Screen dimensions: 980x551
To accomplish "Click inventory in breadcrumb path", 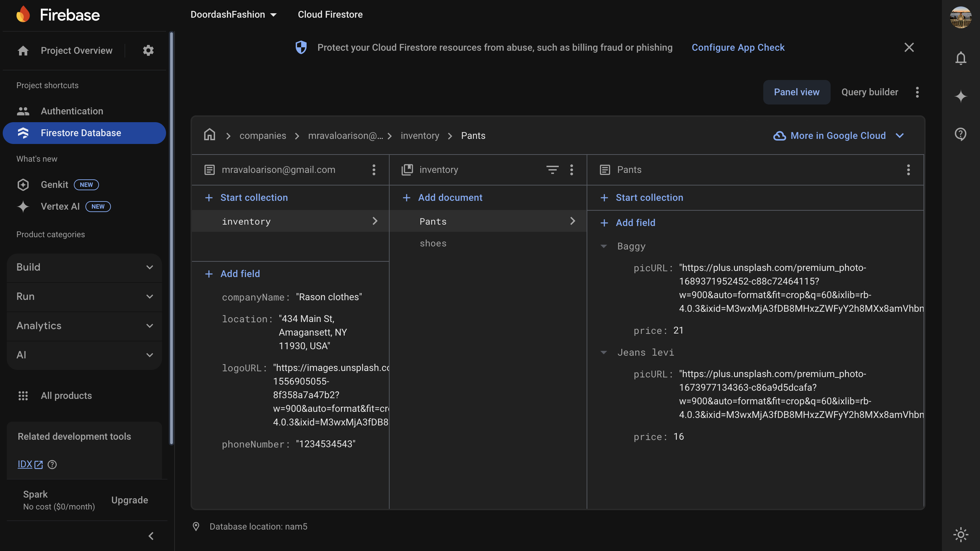I will click(x=420, y=135).
